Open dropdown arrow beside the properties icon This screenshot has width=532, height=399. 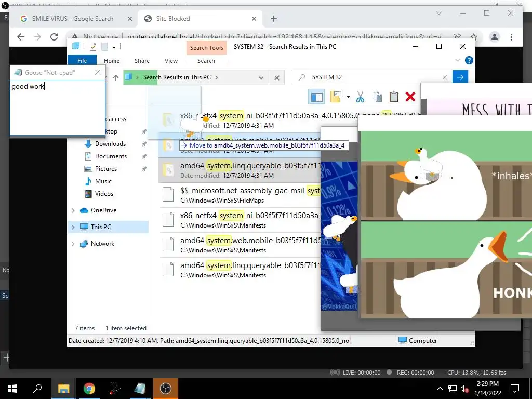point(348,97)
